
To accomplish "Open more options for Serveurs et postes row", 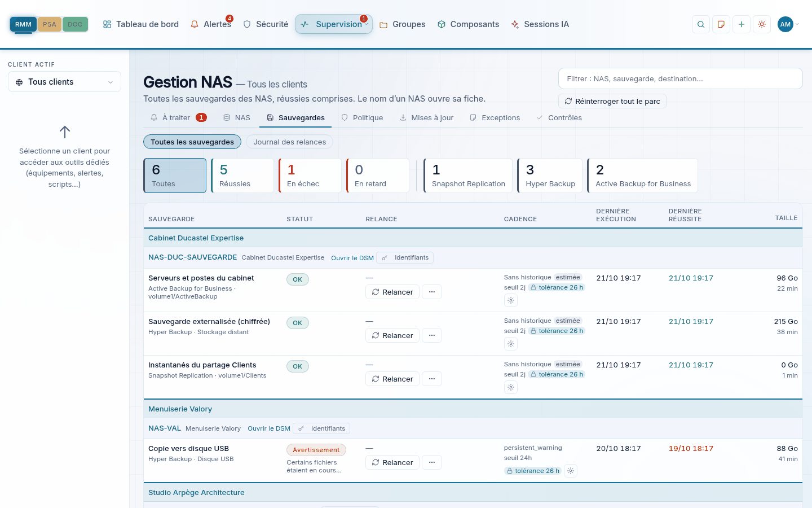I will pyautogui.click(x=432, y=292).
